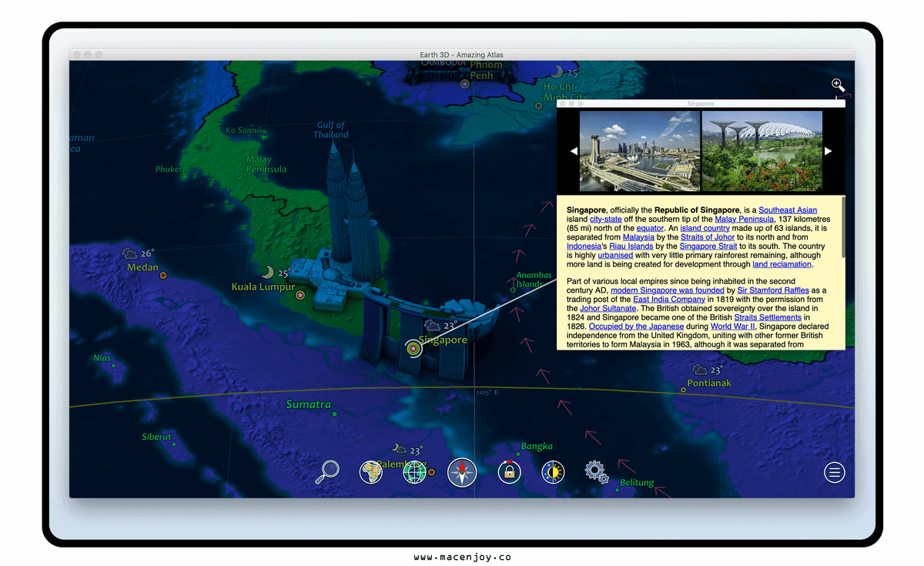The width and height of the screenshot is (924, 566).
Task: Click the Gulf of Thailand label
Action: click(330, 129)
